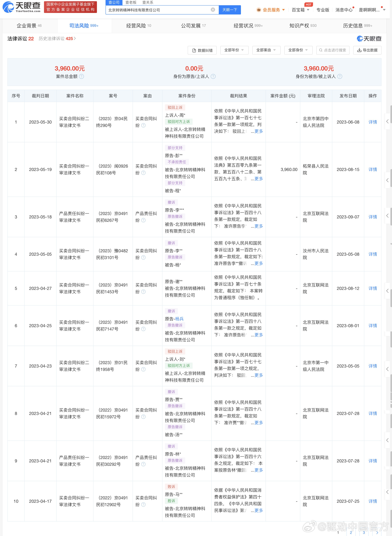
Task: Click 案由 help icon in row 7
Action: tap(143, 370)
